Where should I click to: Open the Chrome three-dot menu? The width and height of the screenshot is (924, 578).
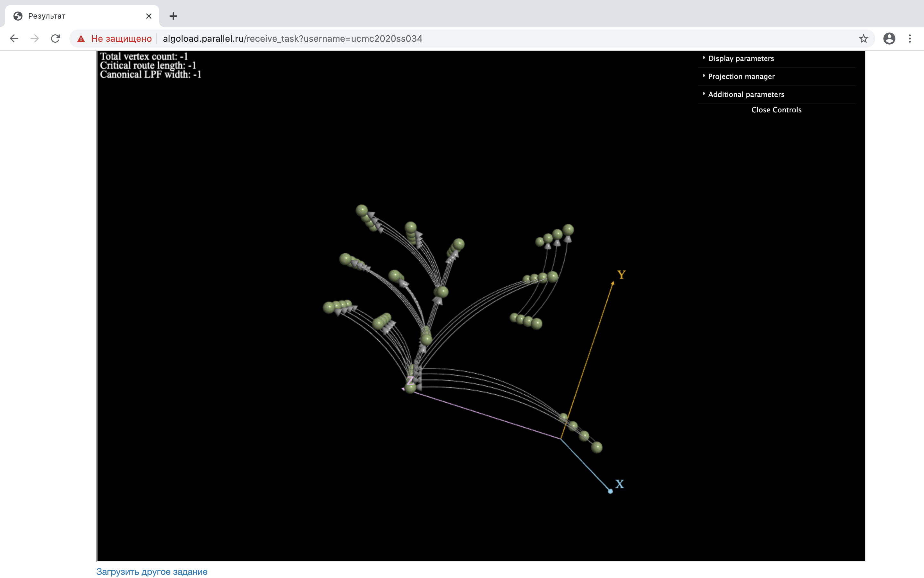(x=910, y=39)
